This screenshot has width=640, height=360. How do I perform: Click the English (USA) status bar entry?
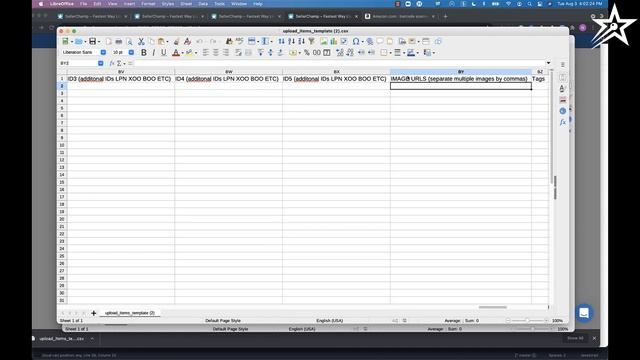pos(329,321)
